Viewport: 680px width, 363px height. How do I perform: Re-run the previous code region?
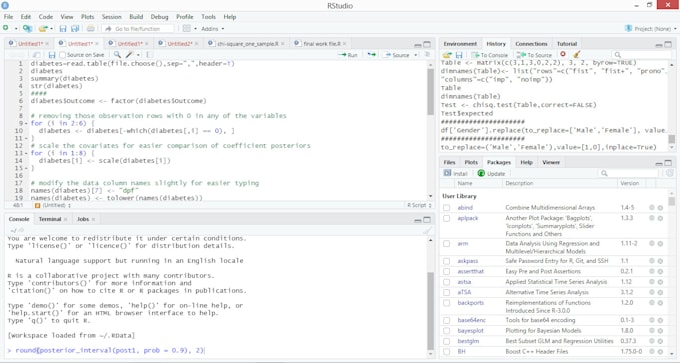click(x=372, y=55)
